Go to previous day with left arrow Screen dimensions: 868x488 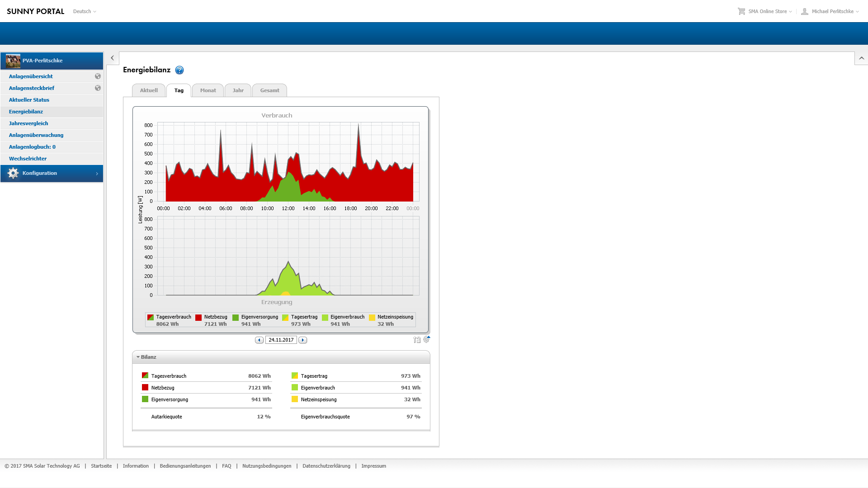pyautogui.click(x=259, y=340)
